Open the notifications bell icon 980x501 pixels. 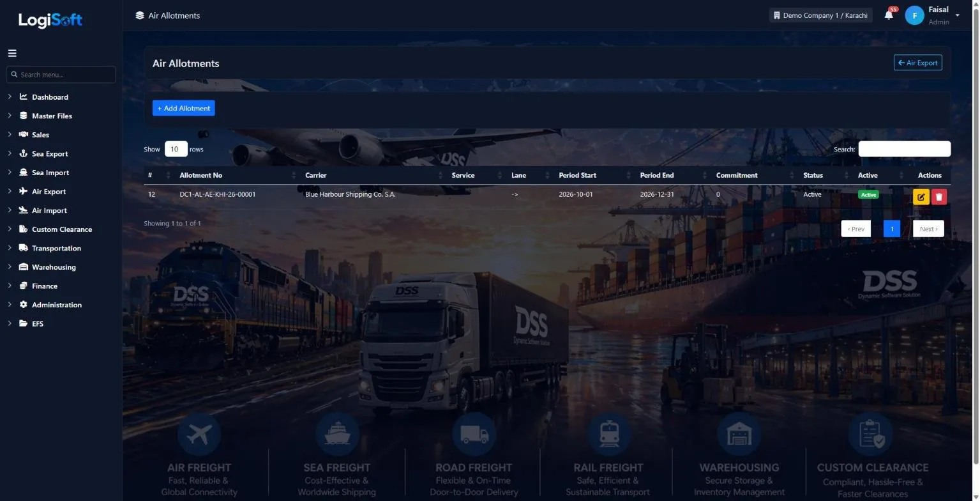tap(889, 15)
